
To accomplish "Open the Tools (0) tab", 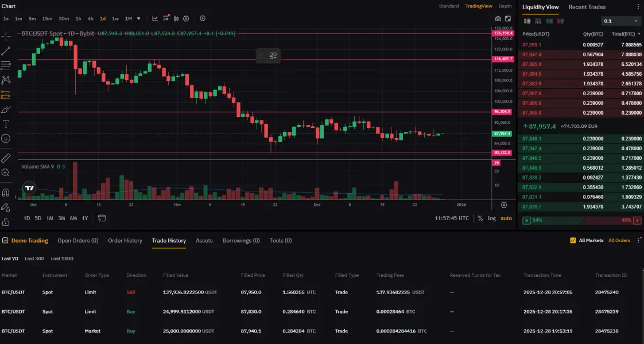I will click(281, 241).
